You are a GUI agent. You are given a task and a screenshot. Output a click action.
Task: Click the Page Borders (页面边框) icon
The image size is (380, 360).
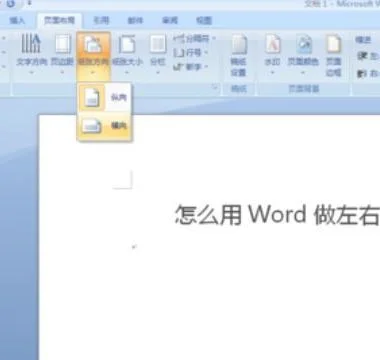tap(334, 44)
